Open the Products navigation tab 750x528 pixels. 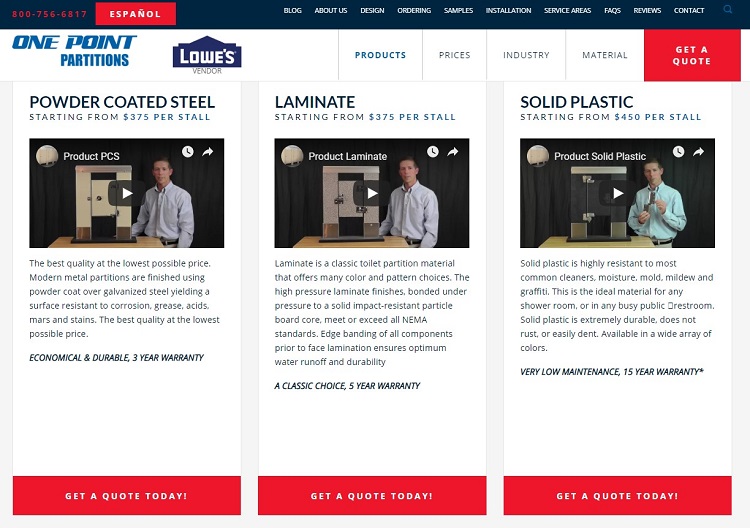click(x=380, y=55)
